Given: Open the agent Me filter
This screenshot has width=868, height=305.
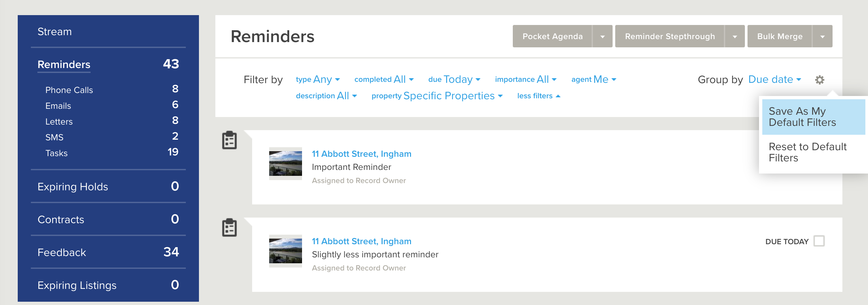Looking at the screenshot, I should [594, 79].
